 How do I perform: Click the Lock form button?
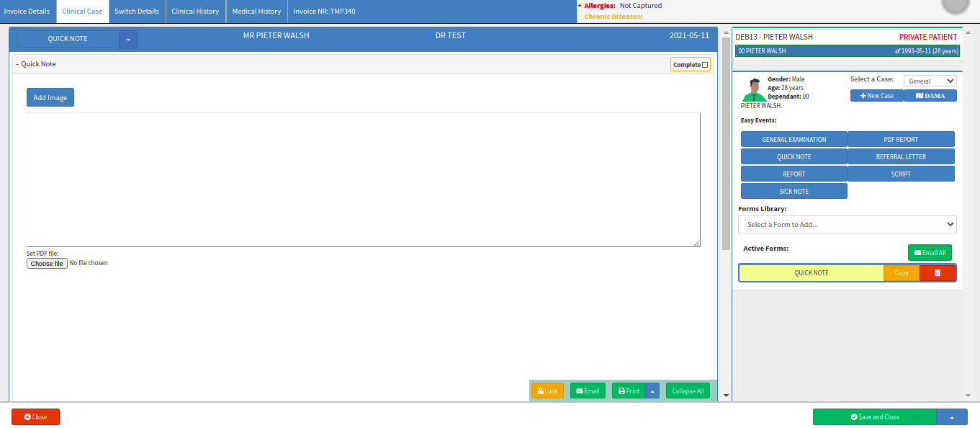(x=547, y=391)
